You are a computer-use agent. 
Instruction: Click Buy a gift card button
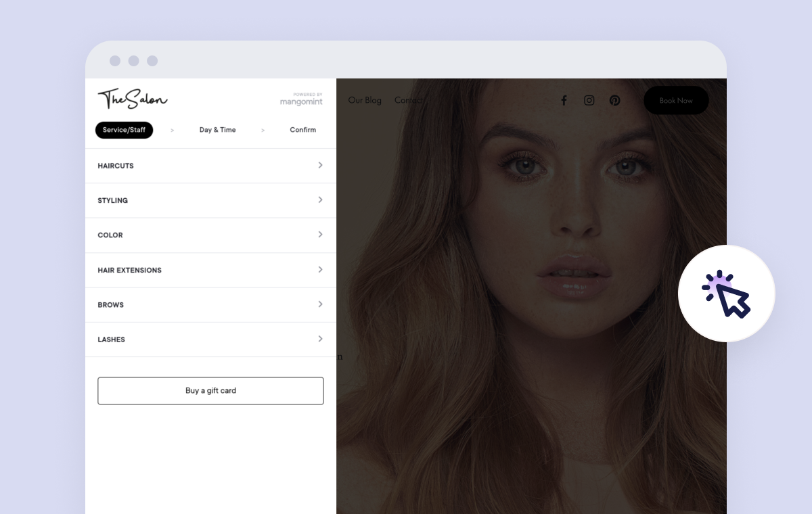[210, 391]
